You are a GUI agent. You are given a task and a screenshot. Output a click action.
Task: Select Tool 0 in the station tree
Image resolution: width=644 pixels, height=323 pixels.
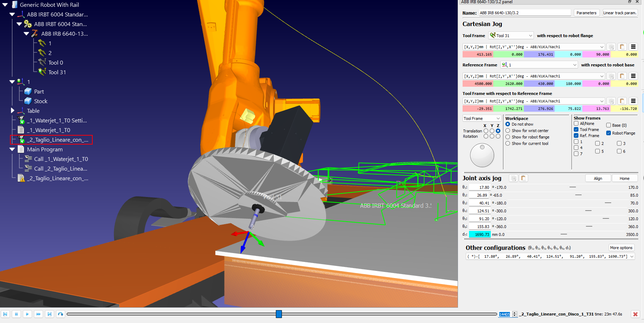pos(56,62)
